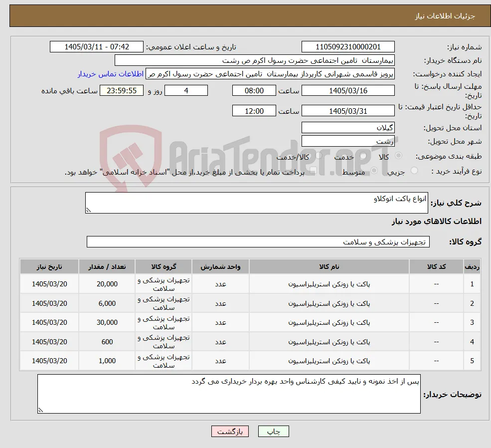Click the general description box انواع پاکت اتوکلاو
Viewport: 491px width, 448px height.
tap(256, 203)
